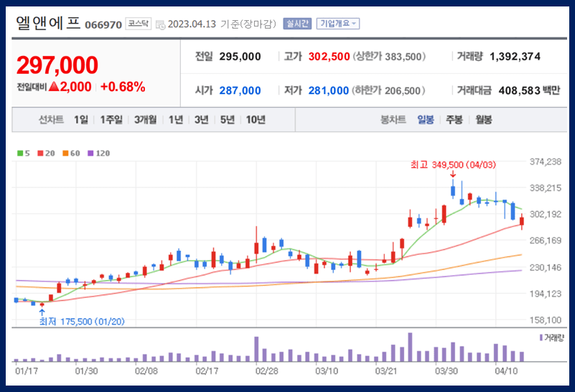
Task: Select the 3년 line chart tab
Action: (x=201, y=120)
